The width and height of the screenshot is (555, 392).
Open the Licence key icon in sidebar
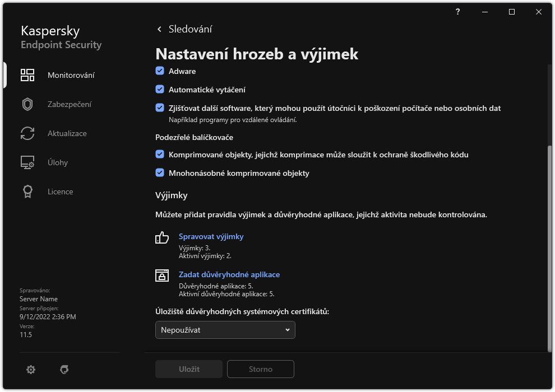tap(27, 191)
